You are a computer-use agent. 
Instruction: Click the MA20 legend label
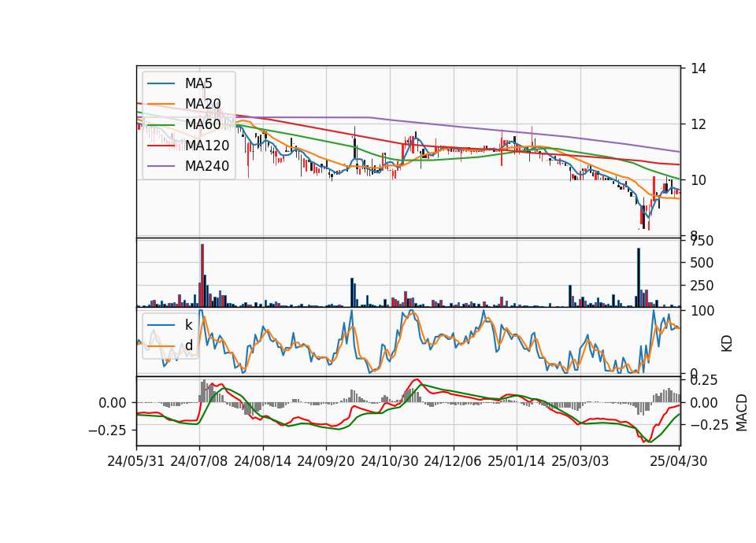[x=202, y=104]
